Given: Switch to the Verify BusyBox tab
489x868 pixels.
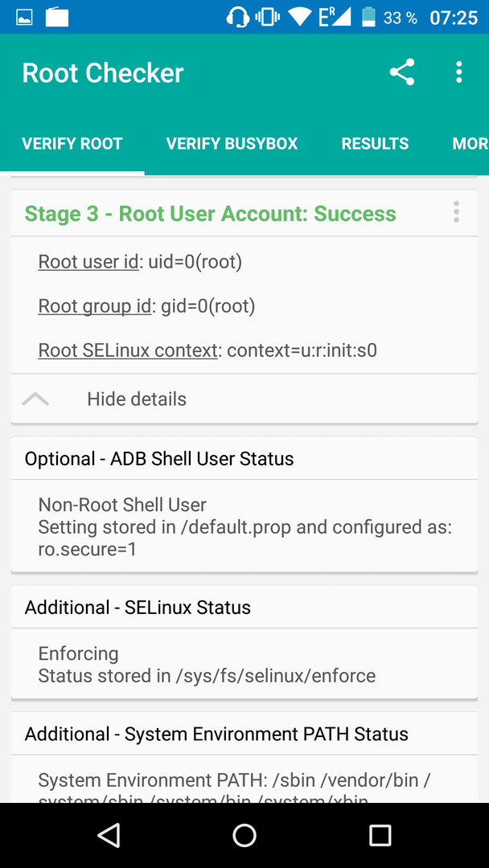Looking at the screenshot, I should coord(232,144).
